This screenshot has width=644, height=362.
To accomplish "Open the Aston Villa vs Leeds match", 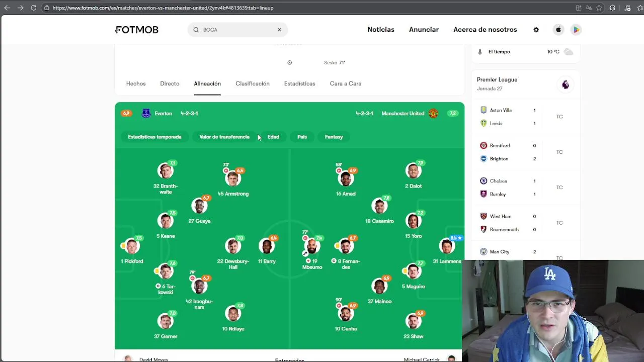I will (526, 117).
